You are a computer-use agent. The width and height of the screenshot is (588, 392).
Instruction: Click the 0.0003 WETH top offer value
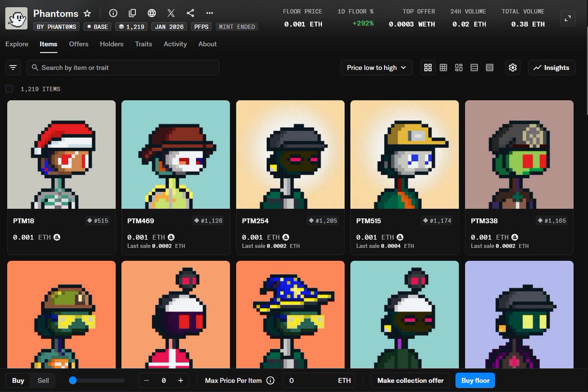tap(412, 24)
